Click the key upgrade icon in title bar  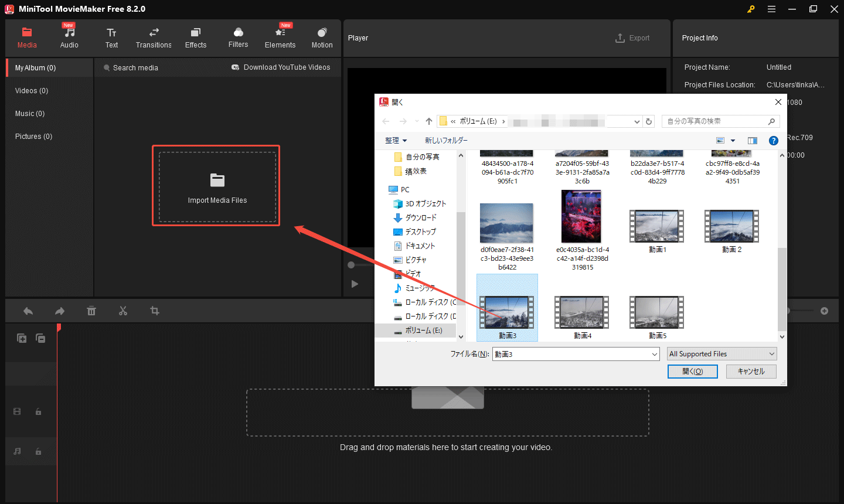(751, 9)
